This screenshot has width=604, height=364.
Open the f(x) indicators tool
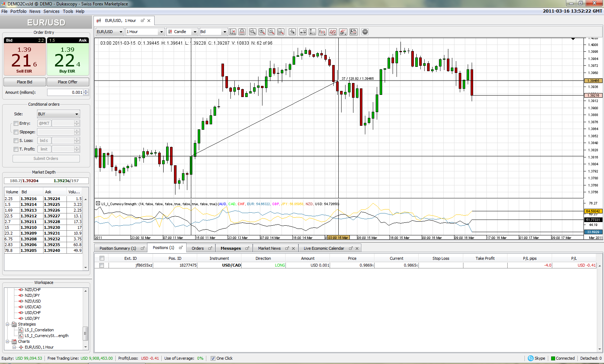click(322, 32)
